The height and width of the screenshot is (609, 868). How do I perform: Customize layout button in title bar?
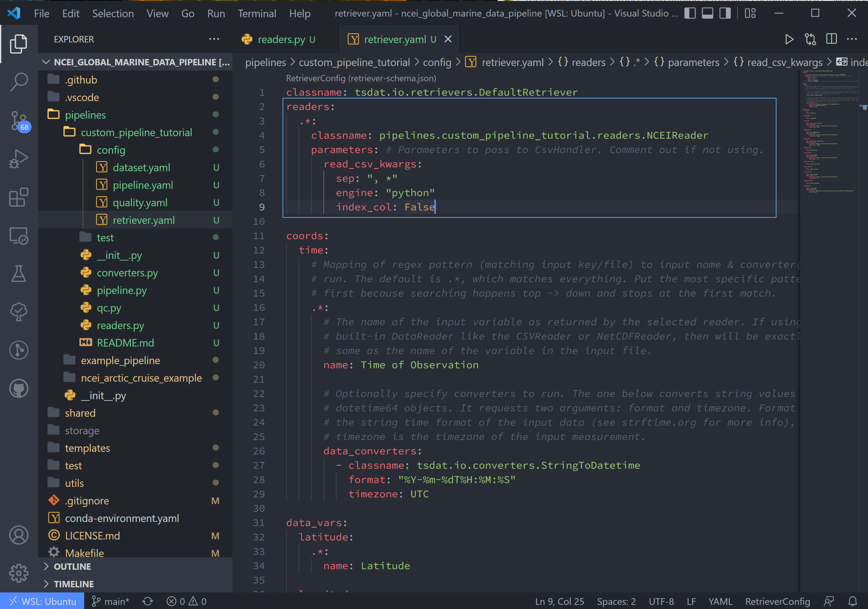pyautogui.click(x=750, y=13)
